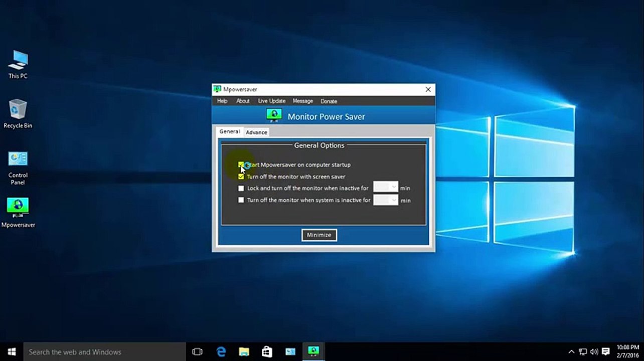The width and height of the screenshot is (644, 361).
Task: Open the taskbar clock showing 10:08 PM
Action: [627, 351]
